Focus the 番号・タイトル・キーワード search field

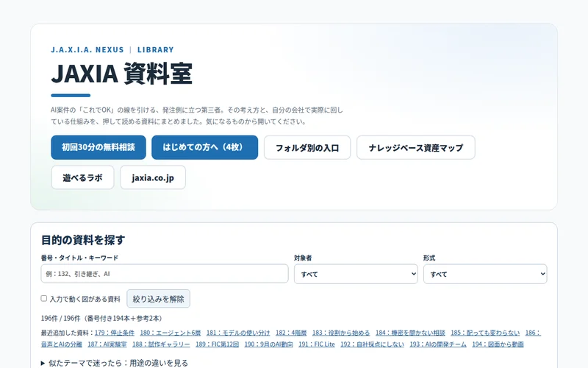point(164,274)
